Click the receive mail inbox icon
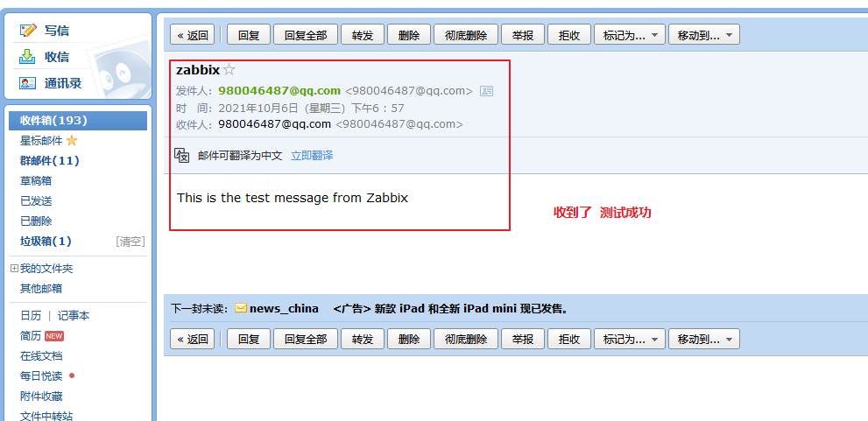 (x=27, y=56)
